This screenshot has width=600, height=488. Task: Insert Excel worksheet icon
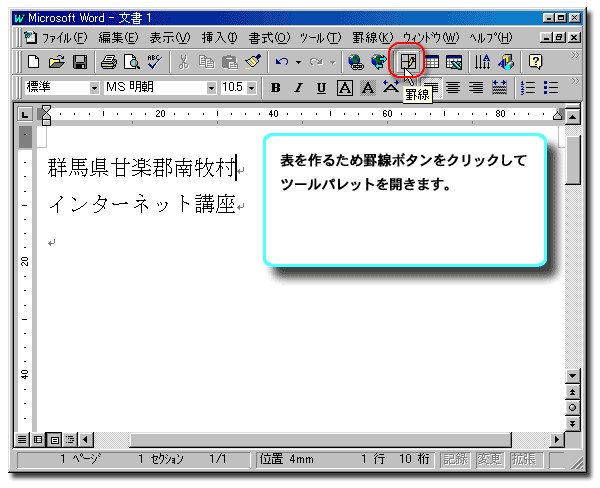coord(454,62)
